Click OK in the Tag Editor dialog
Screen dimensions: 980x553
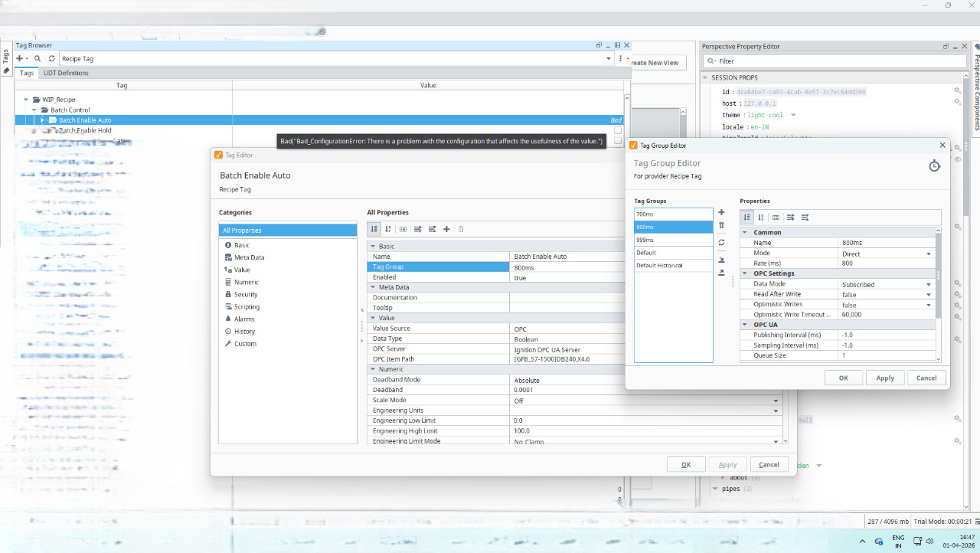pyautogui.click(x=686, y=464)
